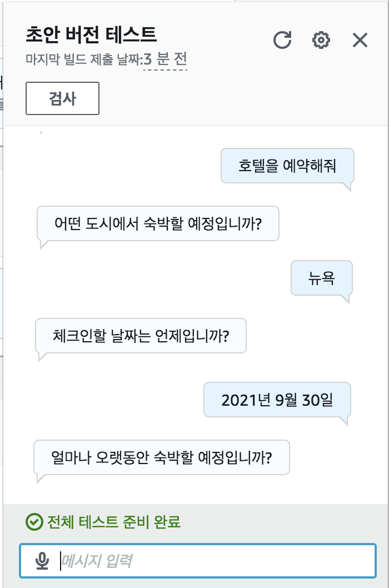
Task: Activate the microphone voice input icon
Action: [x=42, y=561]
